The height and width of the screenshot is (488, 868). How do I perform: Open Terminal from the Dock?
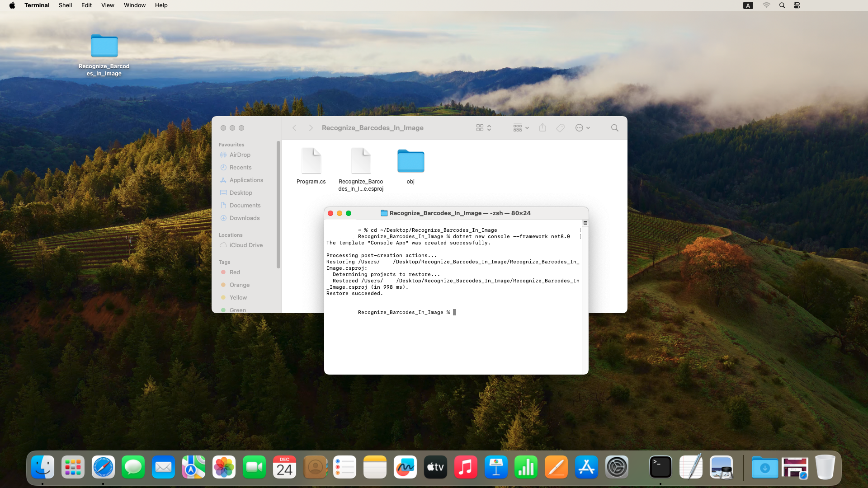tap(660, 467)
